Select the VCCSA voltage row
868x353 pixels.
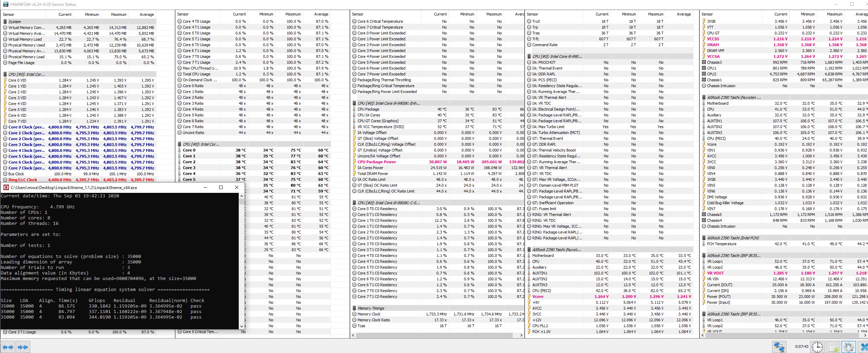[x=784, y=56]
